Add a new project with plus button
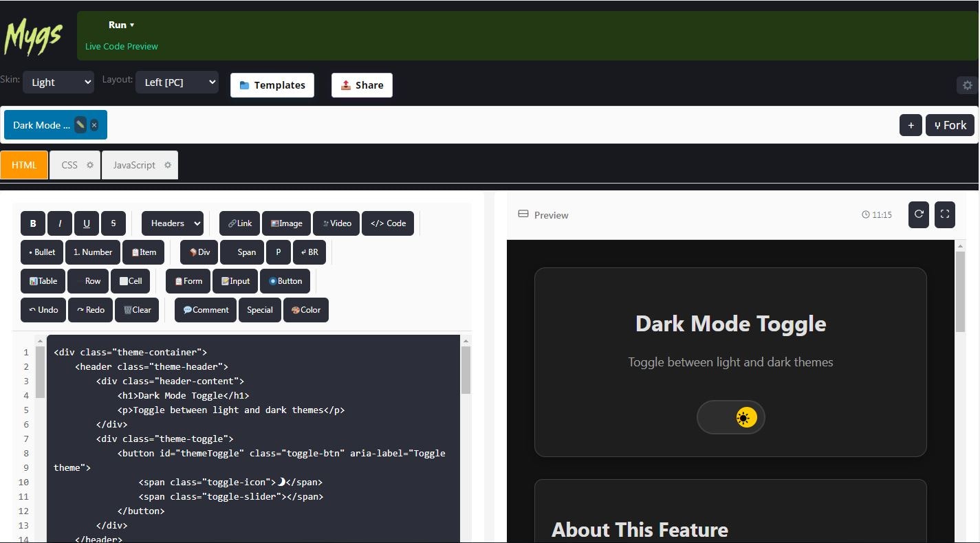This screenshot has width=980, height=543. tap(911, 125)
